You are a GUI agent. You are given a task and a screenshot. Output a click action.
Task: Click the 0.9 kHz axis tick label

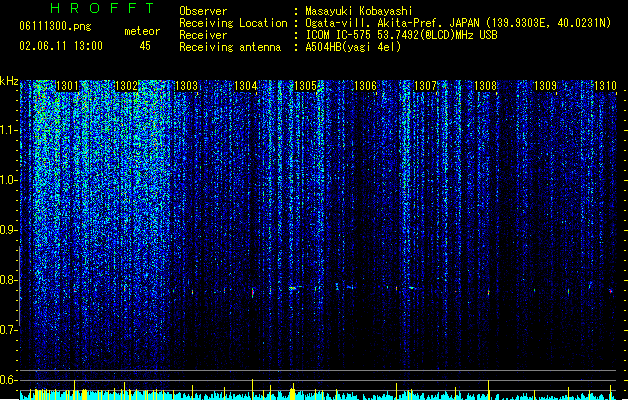pyautogui.click(x=8, y=230)
